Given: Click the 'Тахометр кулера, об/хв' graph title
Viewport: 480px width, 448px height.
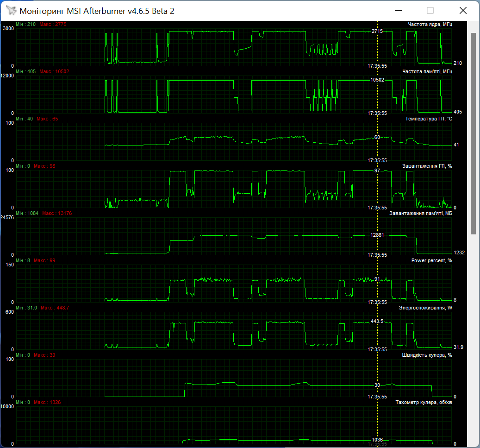Looking at the screenshot, I should (424, 402).
